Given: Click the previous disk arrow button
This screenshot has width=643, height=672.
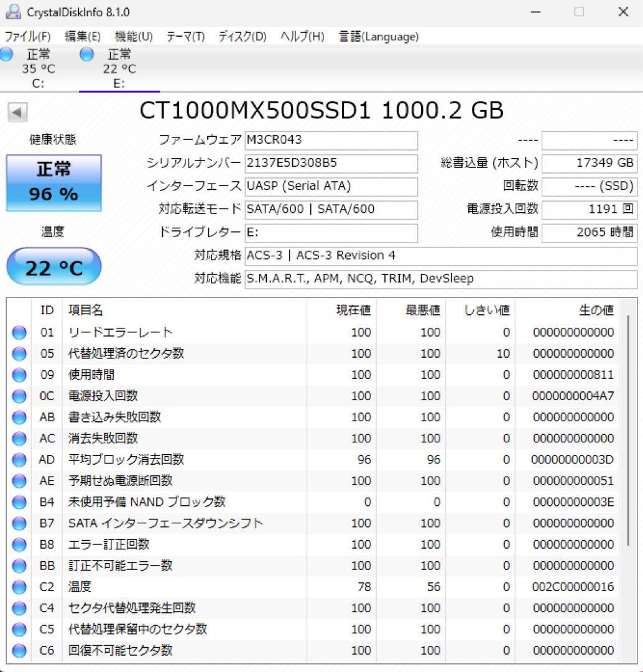Looking at the screenshot, I should pos(17,112).
